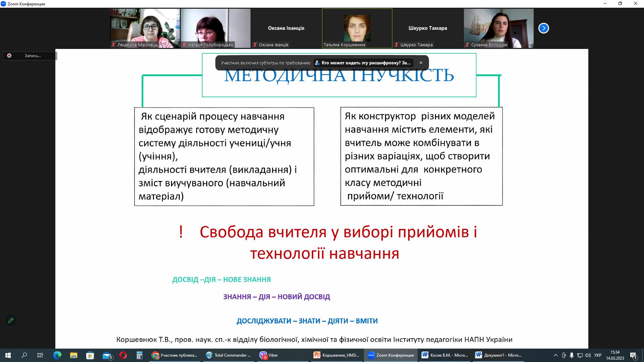Open Opera browser from taskbar
Screen dimensions: 644x362
pos(123,355)
